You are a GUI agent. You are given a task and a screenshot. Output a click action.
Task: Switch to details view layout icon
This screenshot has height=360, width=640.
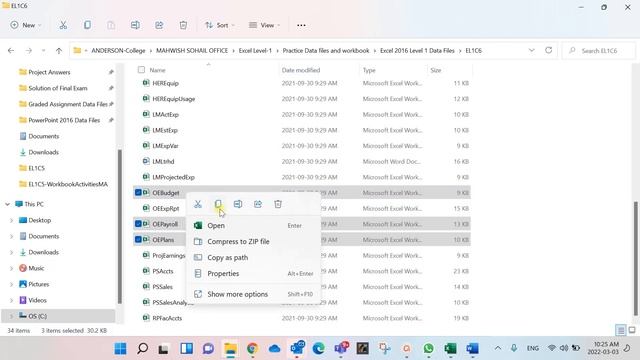coord(620,330)
